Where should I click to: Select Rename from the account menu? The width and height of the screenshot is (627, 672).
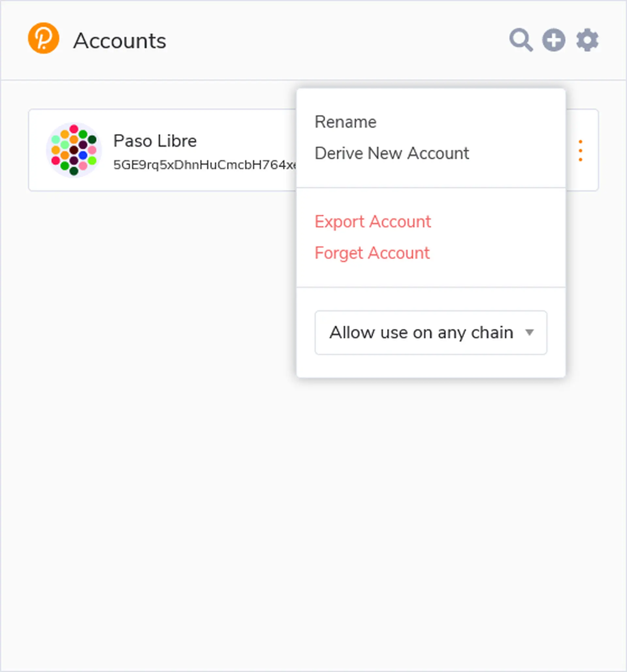coord(345,122)
